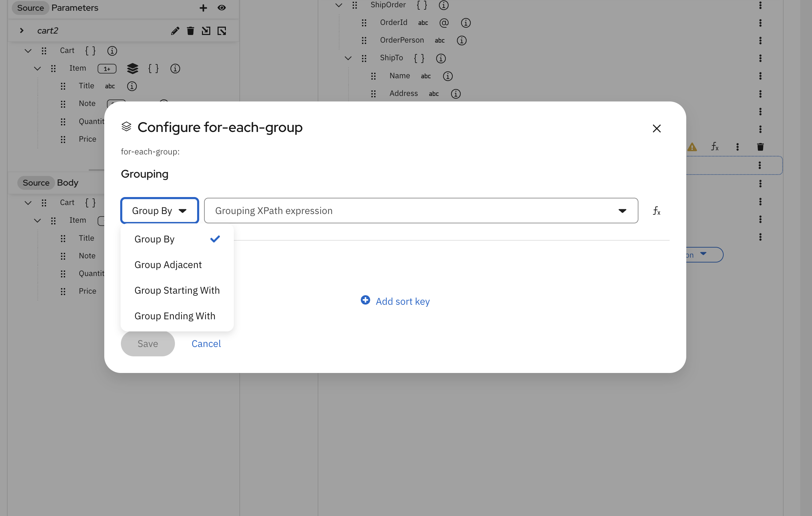This screenshot has width=812, height=516.
Task: Open the XPath function editor in dialog
Action: (656, 211)
